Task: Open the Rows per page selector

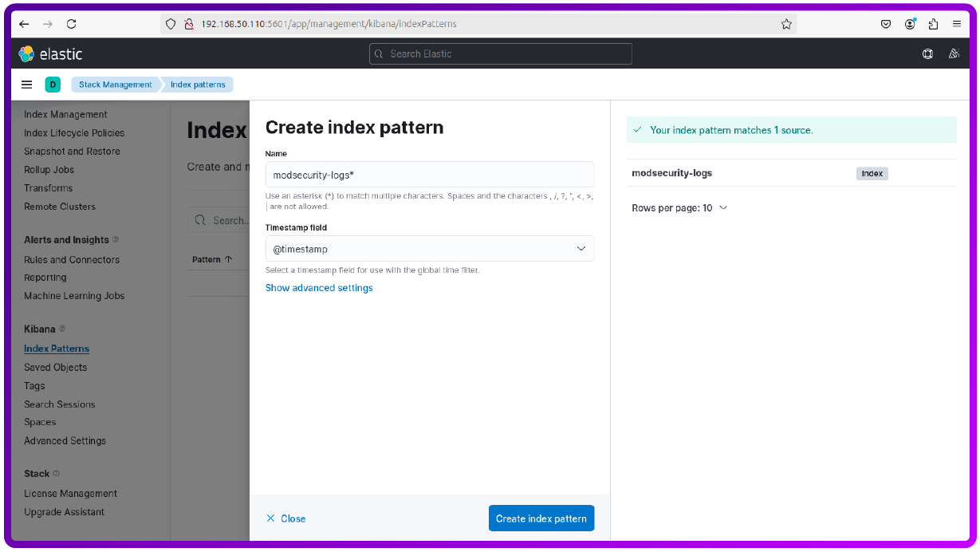Action: (679, 207)
